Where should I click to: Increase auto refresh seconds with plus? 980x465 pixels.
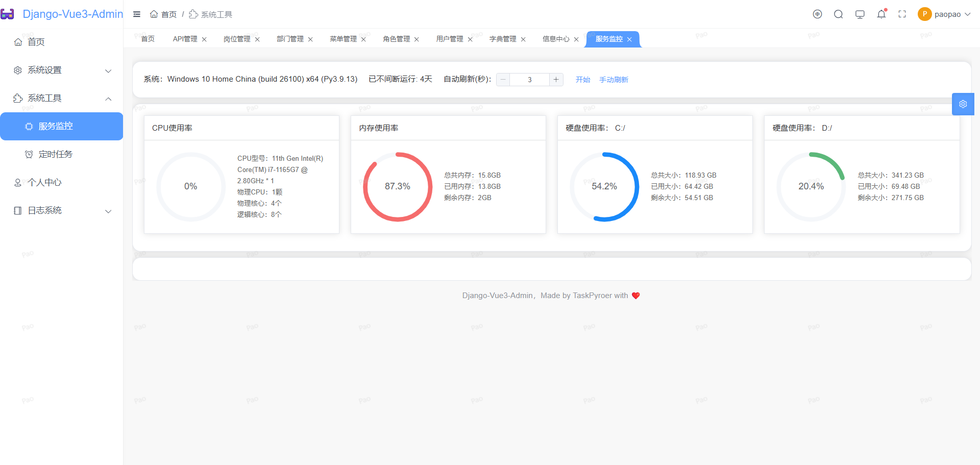click(x=556, y=80)
